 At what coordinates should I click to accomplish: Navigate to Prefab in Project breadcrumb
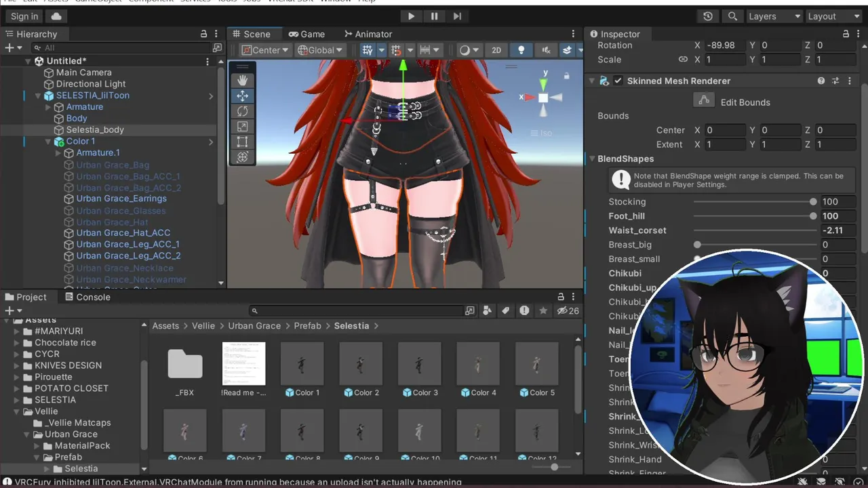(307, 326)
